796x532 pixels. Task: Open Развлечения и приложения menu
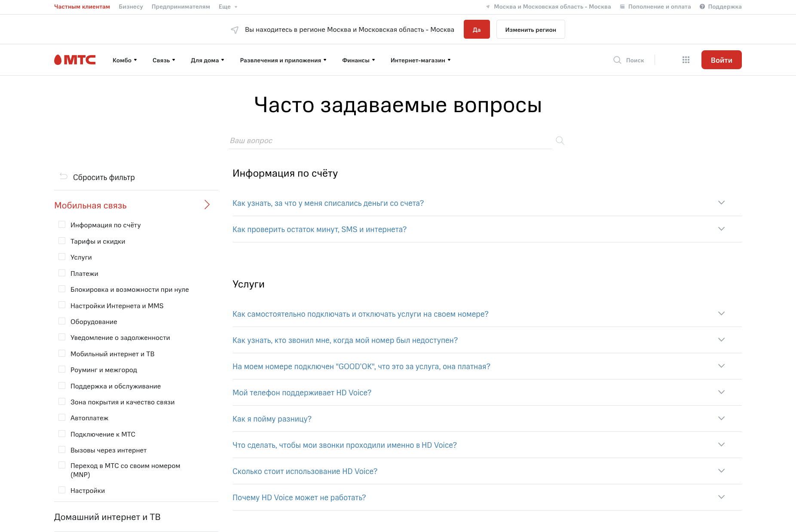(x=283, y=60)
